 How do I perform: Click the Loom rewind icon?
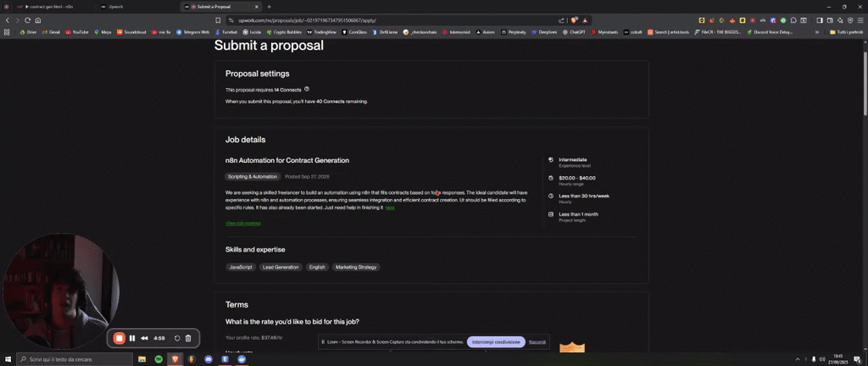click(x=144, y=338)
